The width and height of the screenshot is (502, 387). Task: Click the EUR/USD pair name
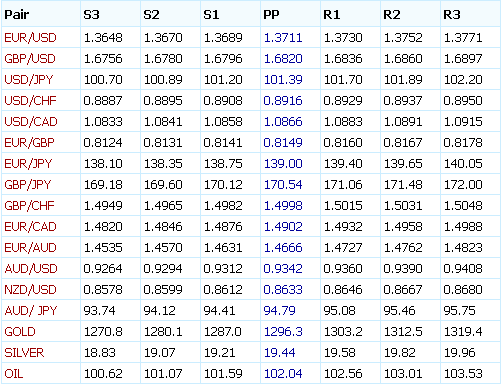coord(30,38)
